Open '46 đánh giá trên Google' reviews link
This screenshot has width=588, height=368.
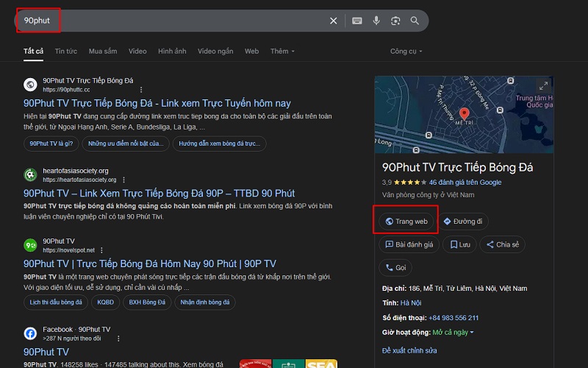point(465,183)
